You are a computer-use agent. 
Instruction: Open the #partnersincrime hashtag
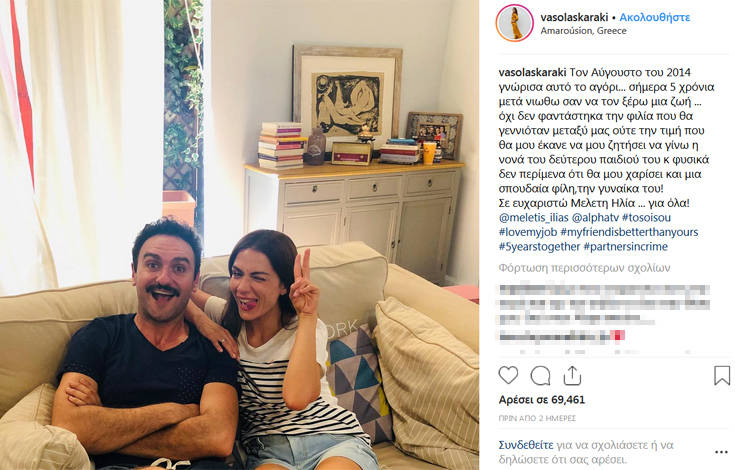tap(625, 246)
